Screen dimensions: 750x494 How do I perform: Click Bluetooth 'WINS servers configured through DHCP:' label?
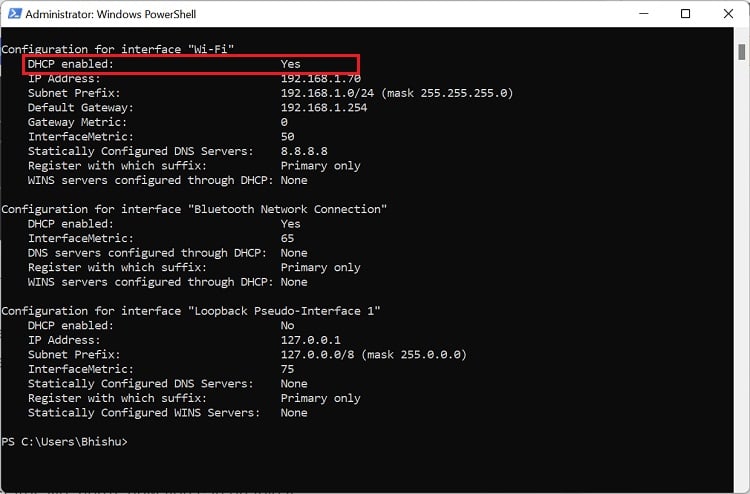point(151,282)
